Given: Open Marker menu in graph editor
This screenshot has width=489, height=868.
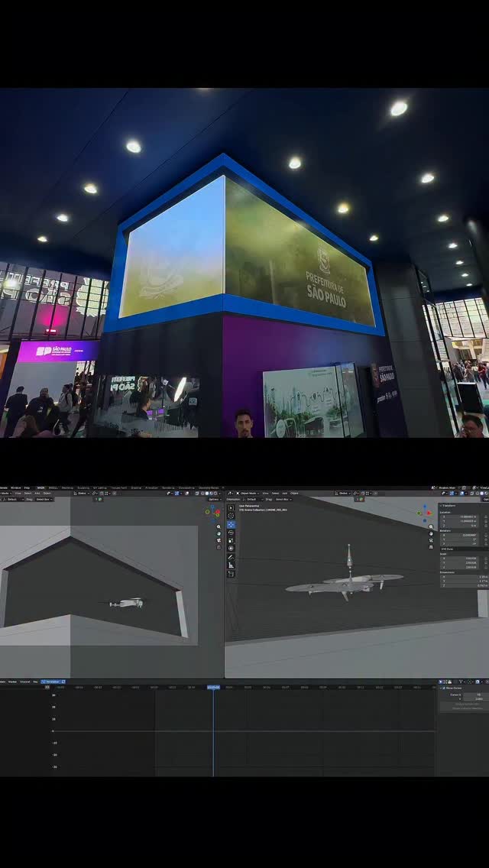Looking at the screenshot, I should 12,682.
